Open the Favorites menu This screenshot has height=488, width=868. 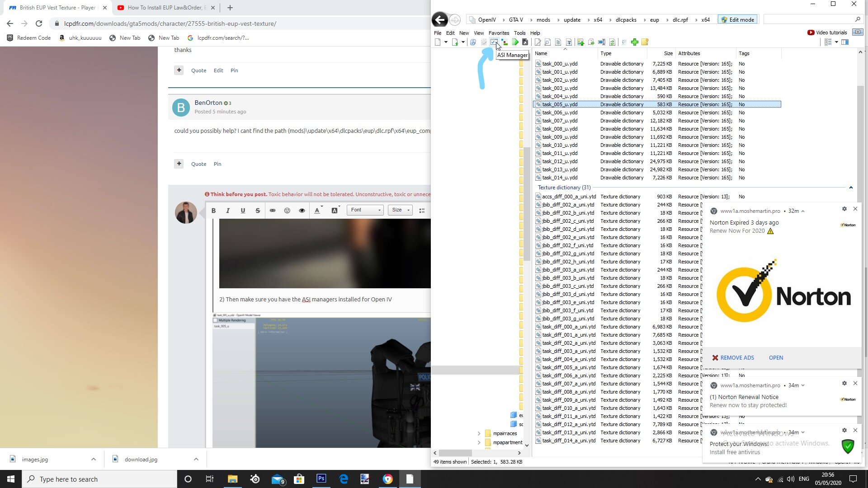point(498,33)
